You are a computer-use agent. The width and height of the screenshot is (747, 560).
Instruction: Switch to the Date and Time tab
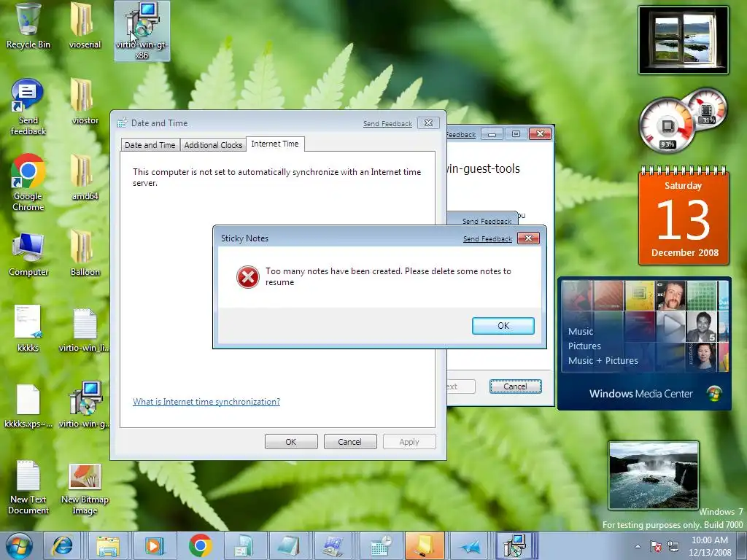pos(150,145)
